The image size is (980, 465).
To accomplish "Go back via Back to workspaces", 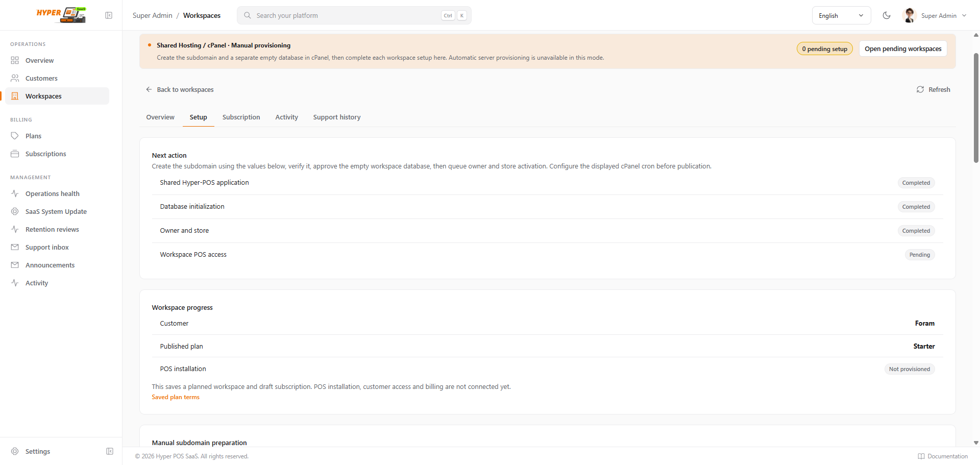I will point(180,89).
